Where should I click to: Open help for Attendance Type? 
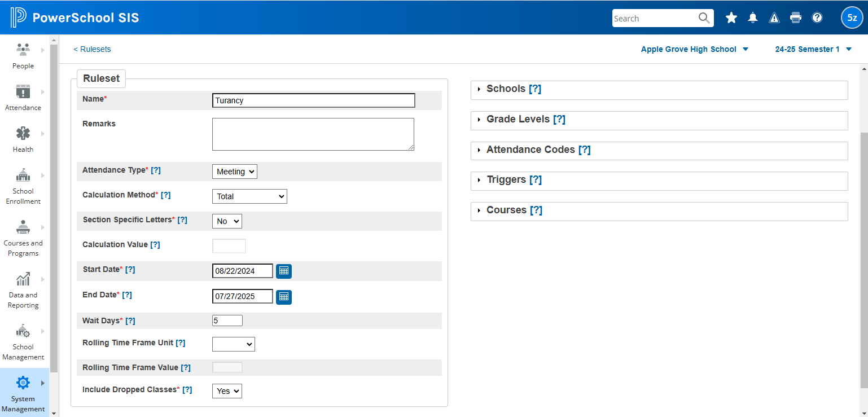[156, 170]
